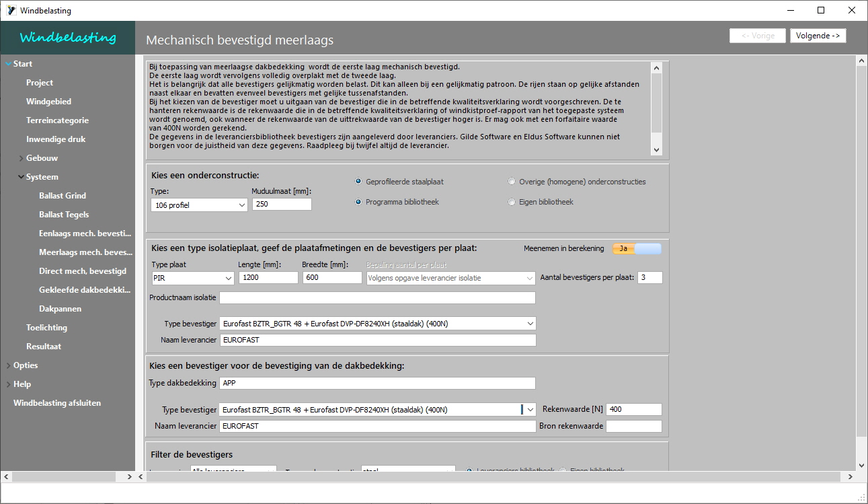Select Direct mech. bevestigd item
Screen dimensions: 868x504
(x=83, y=271)
